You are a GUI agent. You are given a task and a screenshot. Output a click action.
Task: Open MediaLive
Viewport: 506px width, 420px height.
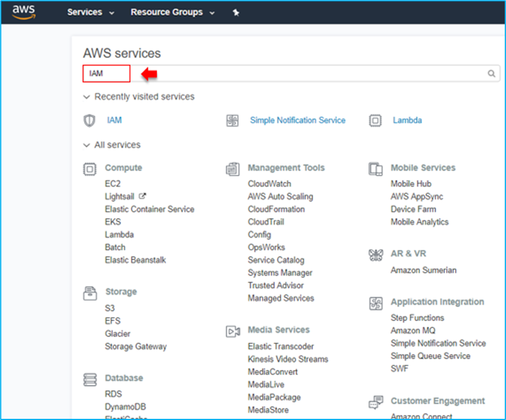(x=266, y=384)
